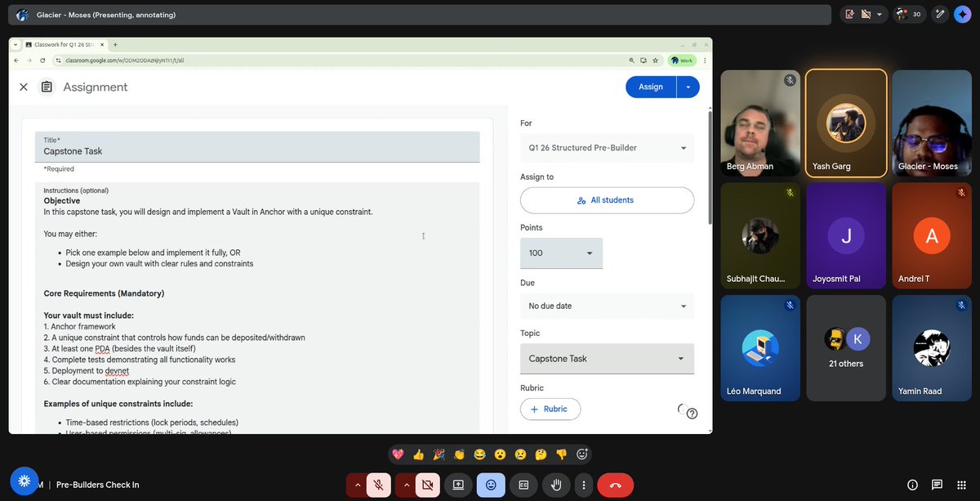Click the shared browser's back arrow
The height and width of the screenshot is (501, 980).
pos(16,60)
